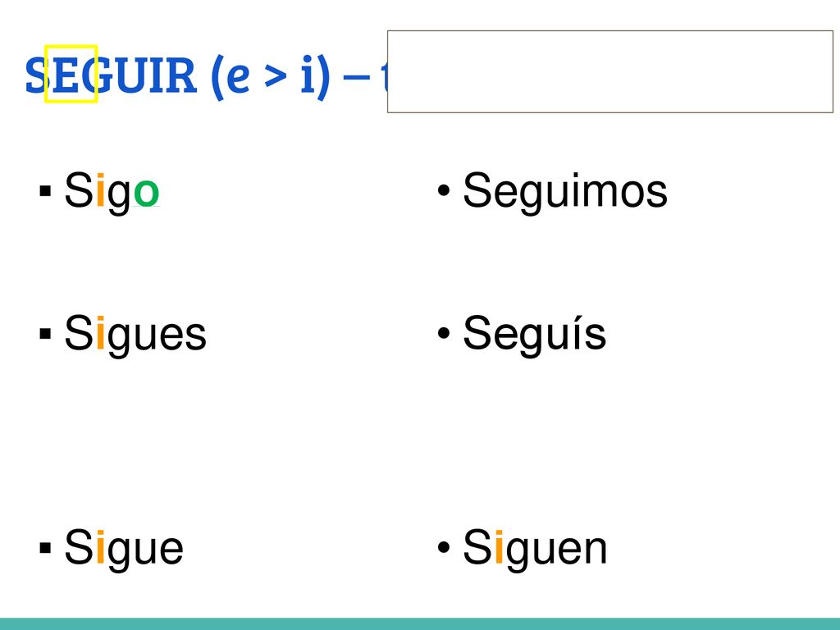840x630 pixels.
Task: Click the greater-than symbol in the title
Action: coord(276,77)
